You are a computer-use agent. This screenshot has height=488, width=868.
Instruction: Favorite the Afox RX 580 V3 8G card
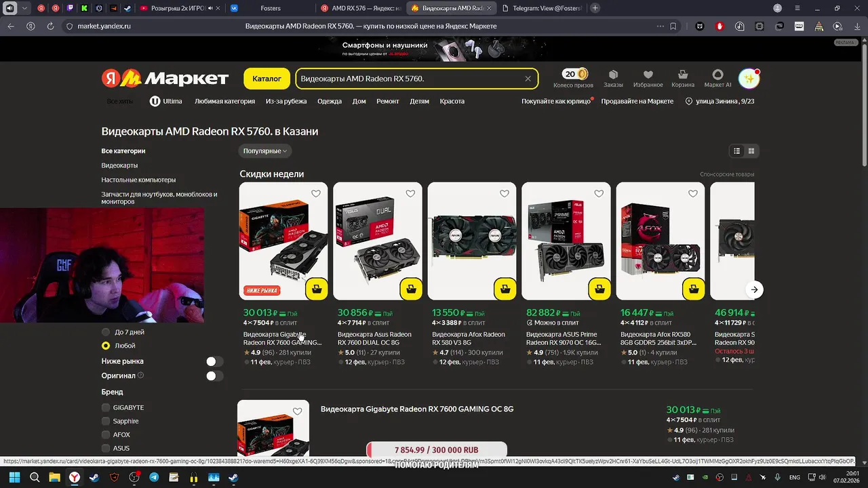[505, 194]
